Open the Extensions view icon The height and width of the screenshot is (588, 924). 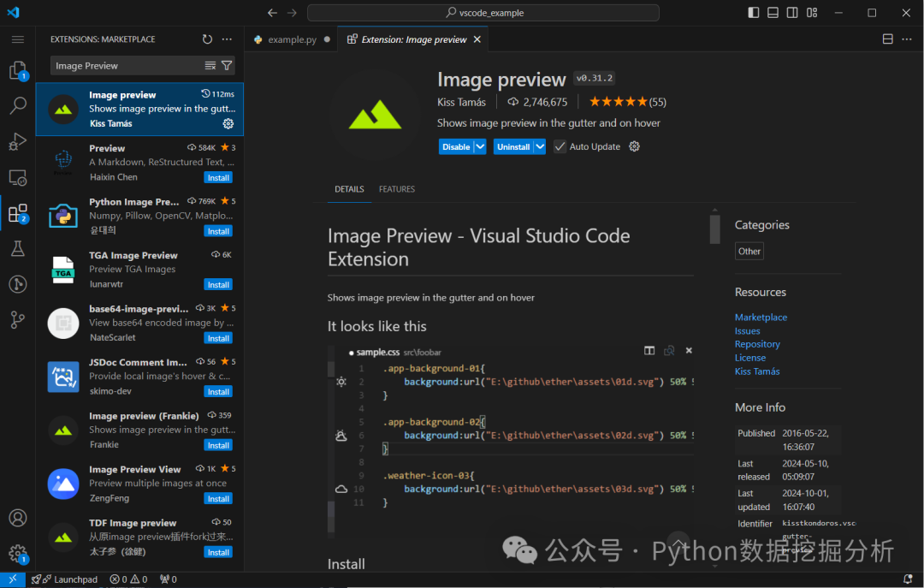pyautogui.click(x=18, y=213)
